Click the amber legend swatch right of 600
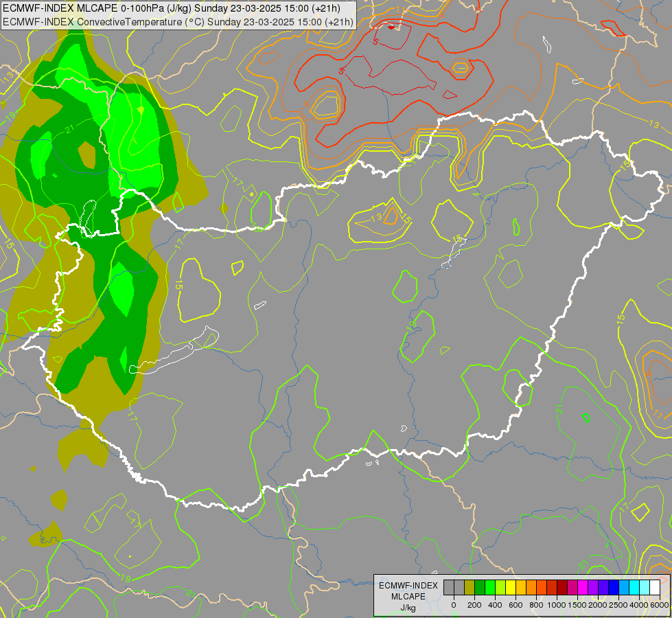This screenshot has width=672, height=618. pyautogui.click(x=521, y=587)
